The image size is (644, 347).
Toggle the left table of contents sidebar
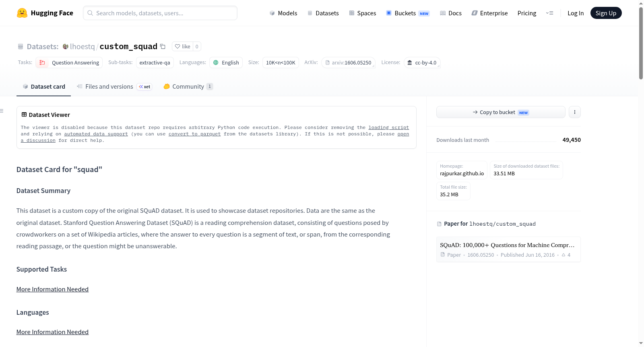coord(2,111)
